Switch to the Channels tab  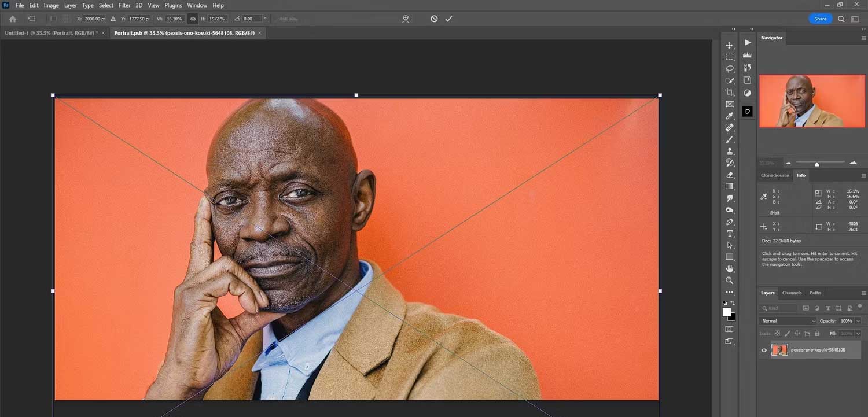(792, 293)
